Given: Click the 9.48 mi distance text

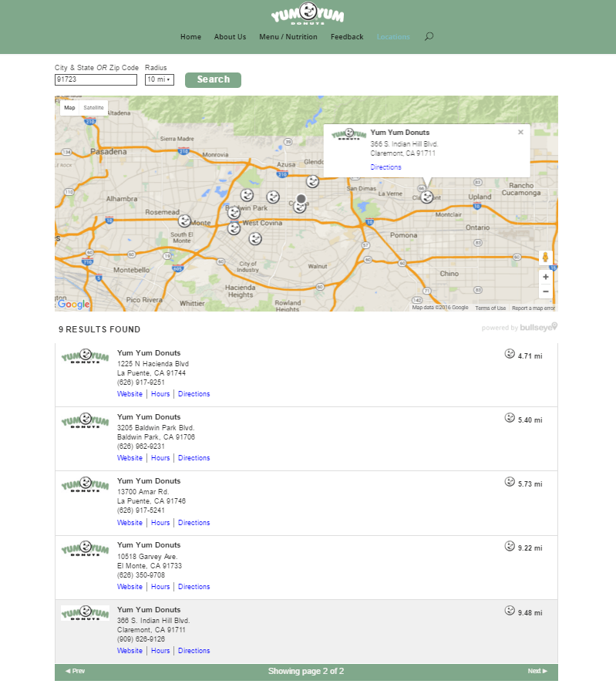Looking at the screenshot, I should pos(530,613).
